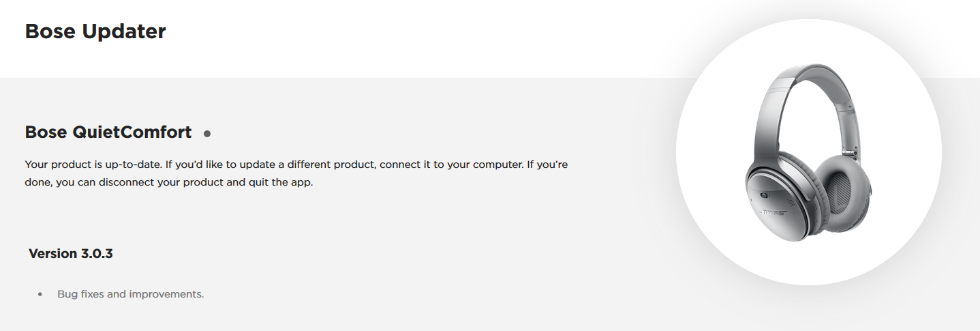The height and width of the screenshot is (331, 980).
Task: Click the silver headphones product image
Action: click(808, 152)
